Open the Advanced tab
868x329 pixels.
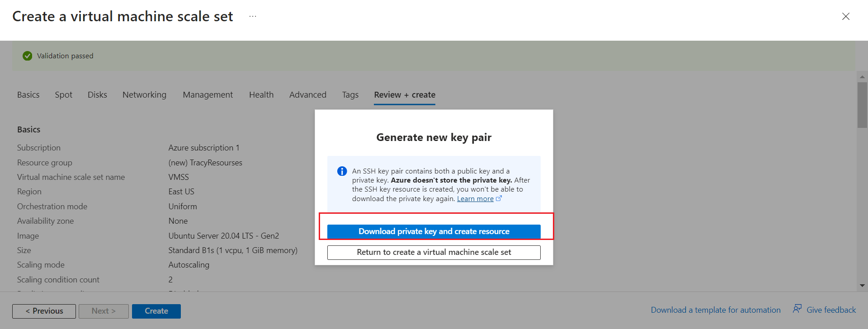coord(308,95)
